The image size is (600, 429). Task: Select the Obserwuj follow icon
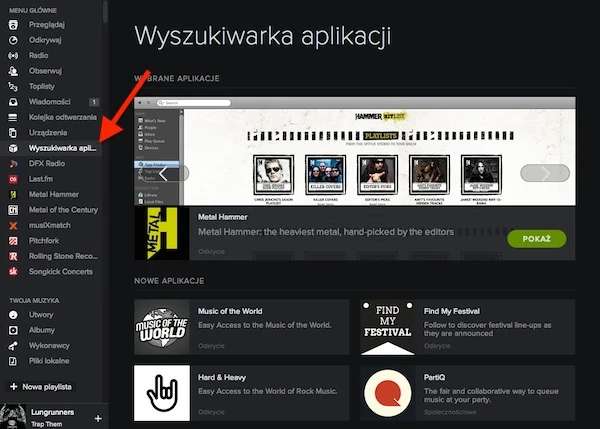(x=13, y=71)
